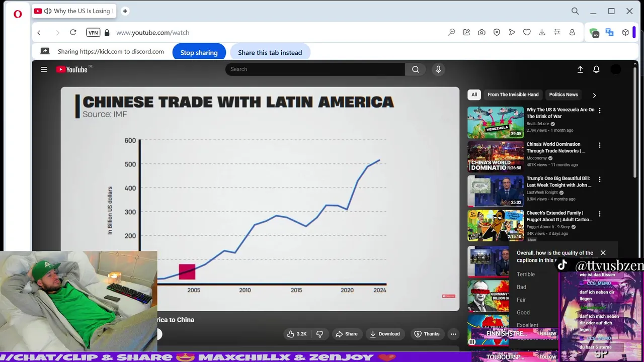Open a new browser tab
Viewport: 644px width, 362px height.
[x=125, y=11]
